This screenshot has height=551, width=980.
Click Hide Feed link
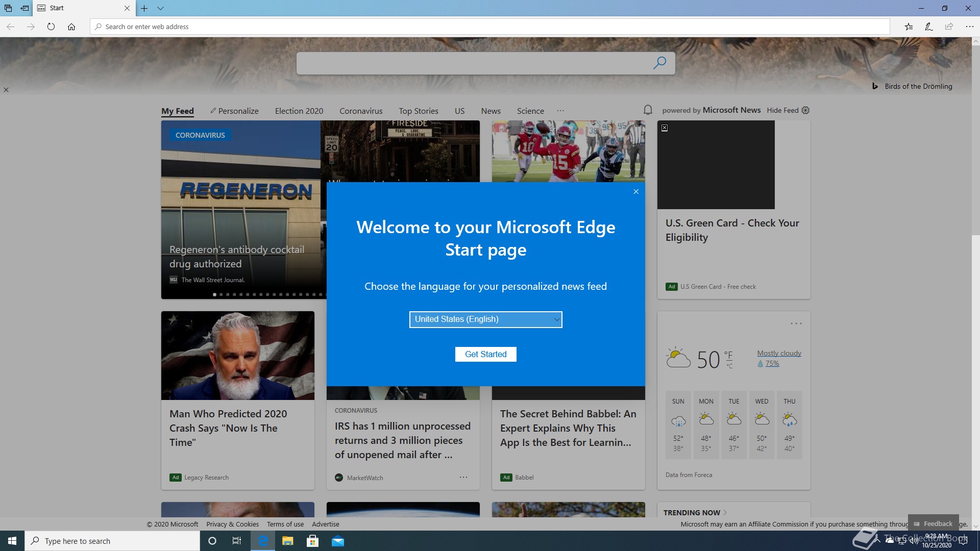pos(782,110)
